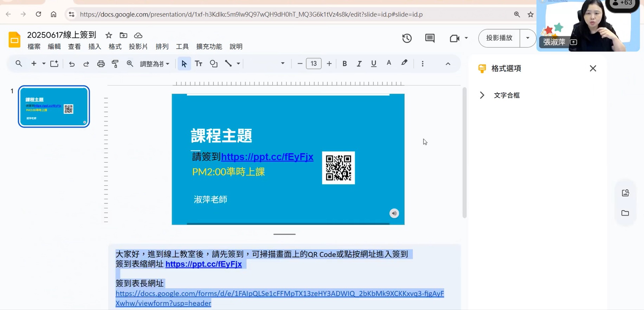Image resolution: width=644 pixels, height=310 pixels.
Task: Open the 檔案 menu
Action: coord(34,46)
